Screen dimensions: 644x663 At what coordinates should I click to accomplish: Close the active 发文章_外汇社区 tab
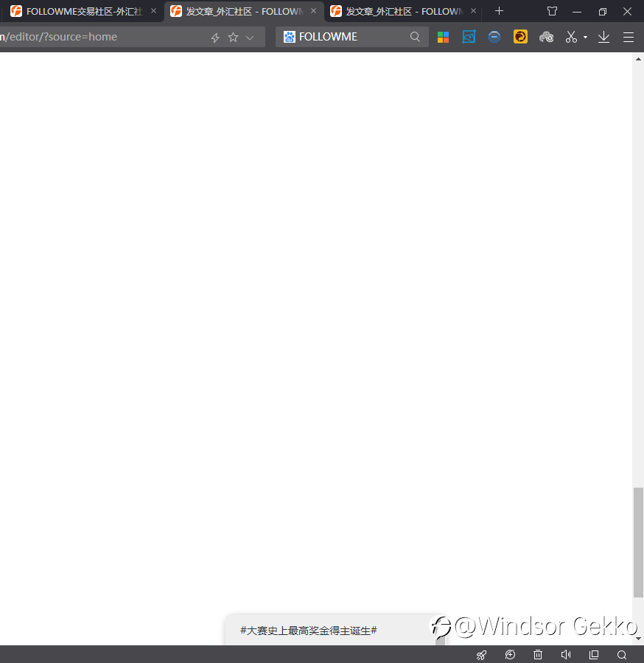pyautogui.click(x=313, y=11)
